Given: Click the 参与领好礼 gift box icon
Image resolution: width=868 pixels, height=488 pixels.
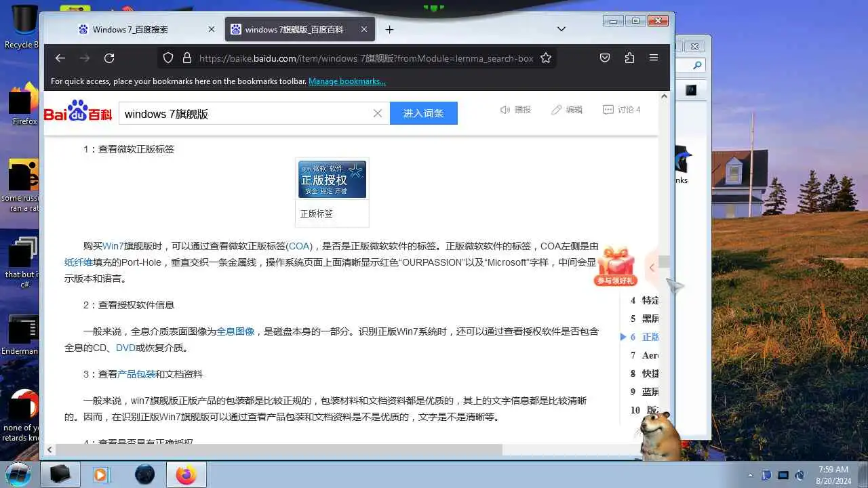Looking at the screenshot, I should (x=615, y=266).
